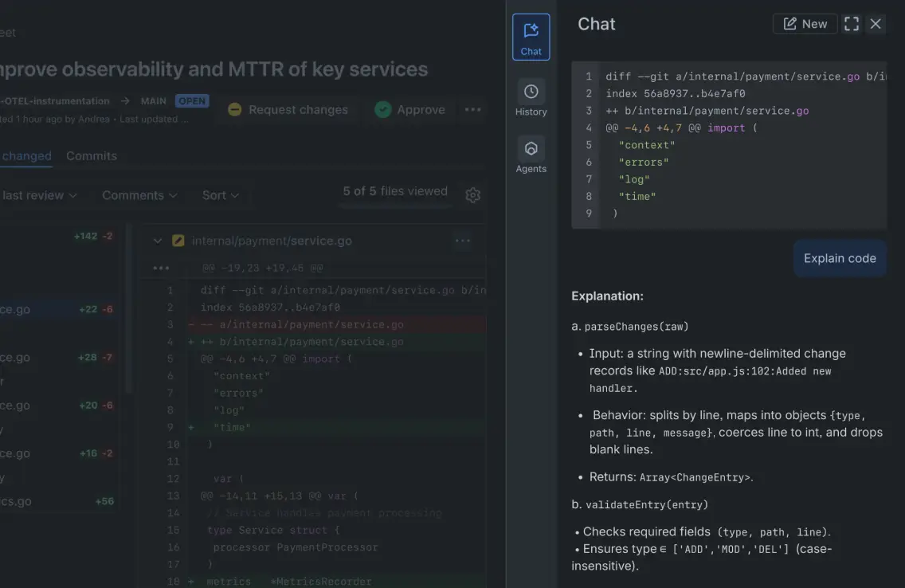Close the Chat panel
Viewport: 905px width, 588px height.
pyautogui.click(x=876, y=24)
